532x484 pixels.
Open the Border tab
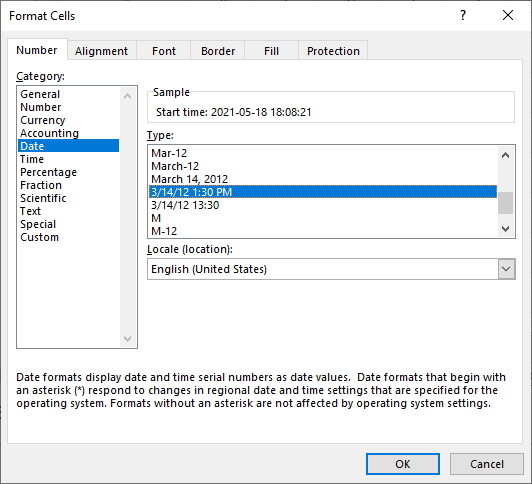[218, 51]
